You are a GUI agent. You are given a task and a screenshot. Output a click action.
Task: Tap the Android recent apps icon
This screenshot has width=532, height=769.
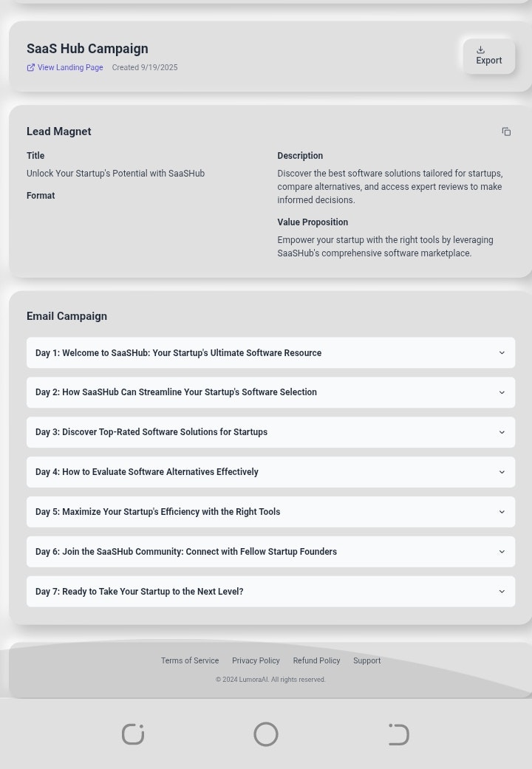pos(133,734)
